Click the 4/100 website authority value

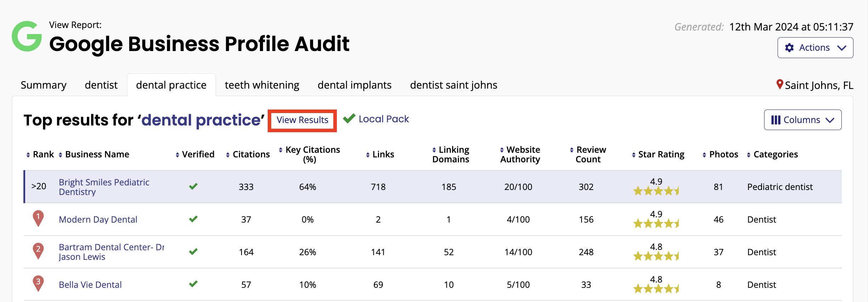518,219
